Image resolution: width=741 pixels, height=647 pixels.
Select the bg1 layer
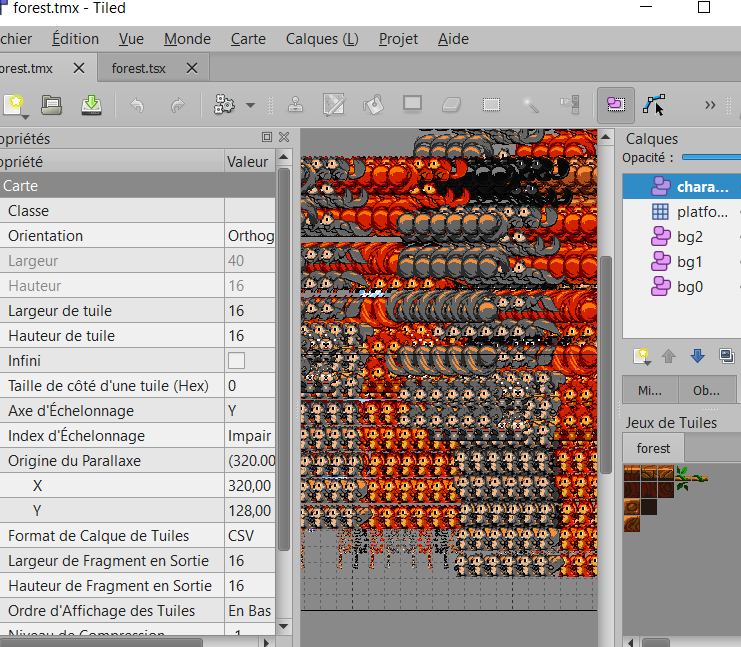(681, 262)
